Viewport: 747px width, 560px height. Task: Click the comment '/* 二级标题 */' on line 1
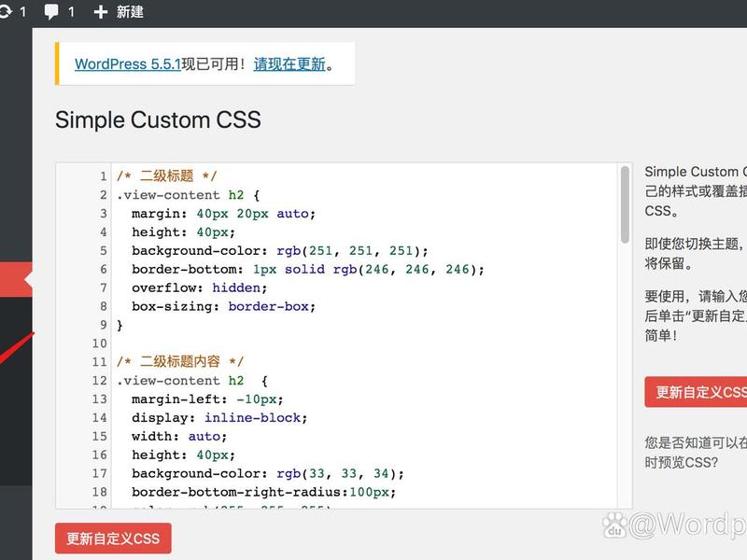tap(167, 176)
